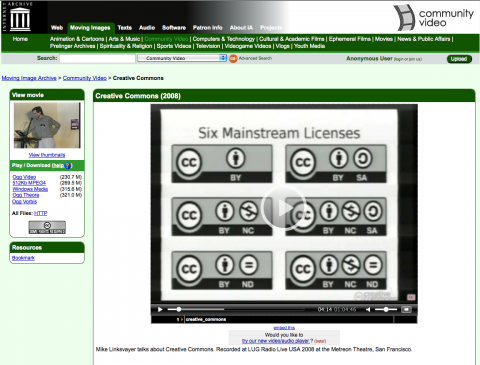Download the Ogg Theora file
This screenshot has width=480, height=365.
[x=26, y=195]
